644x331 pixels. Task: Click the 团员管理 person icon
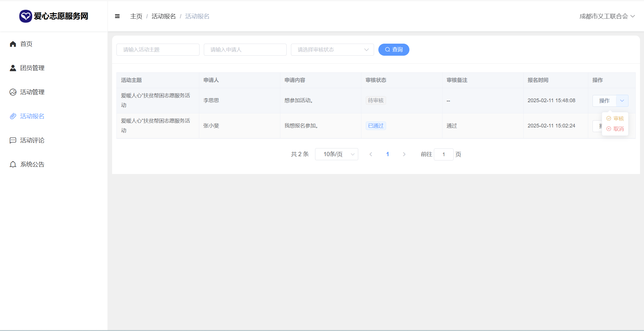pyautogui.click(x=13, y=68)
